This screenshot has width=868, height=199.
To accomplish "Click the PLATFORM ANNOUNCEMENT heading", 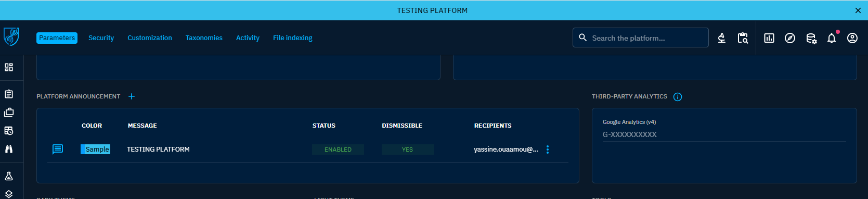I will pyautogui.click(x=78, y=96).
